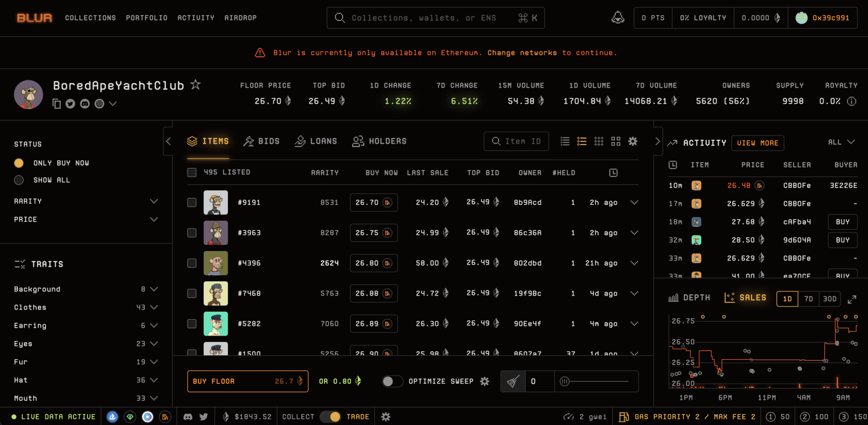Buy the 27.68 activity listing
Image resolution: width=868 pixels, height=425 pixels.
tap(843, 222)
